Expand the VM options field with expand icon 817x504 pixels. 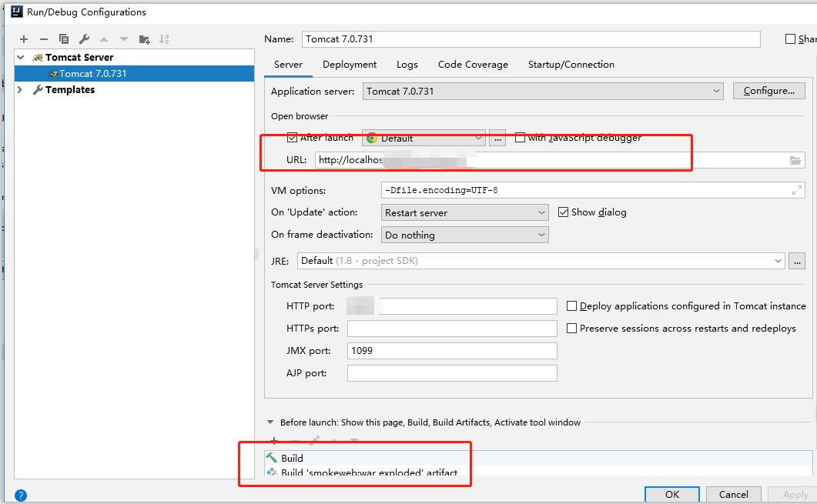[x=797, y=191]
